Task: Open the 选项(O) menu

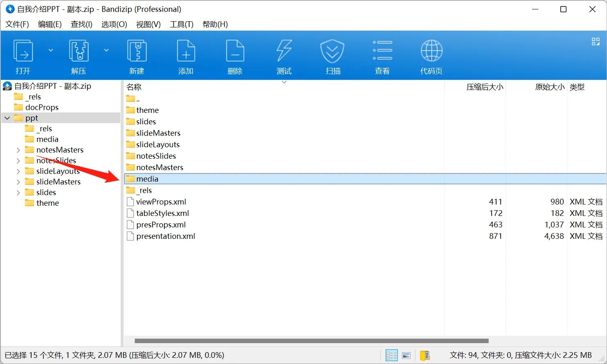Action: tap(114, 25)
